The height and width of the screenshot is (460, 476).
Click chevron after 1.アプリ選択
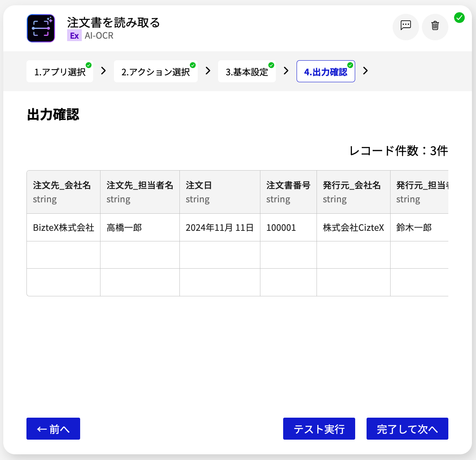(103, 71)
